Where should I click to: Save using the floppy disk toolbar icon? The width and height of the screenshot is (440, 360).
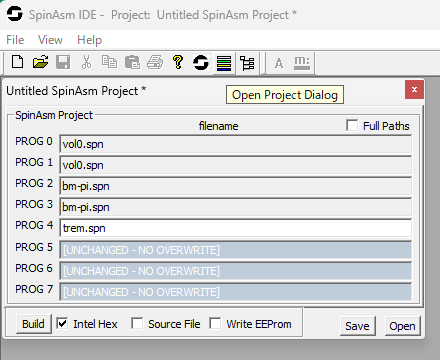(x=63, y=62)
